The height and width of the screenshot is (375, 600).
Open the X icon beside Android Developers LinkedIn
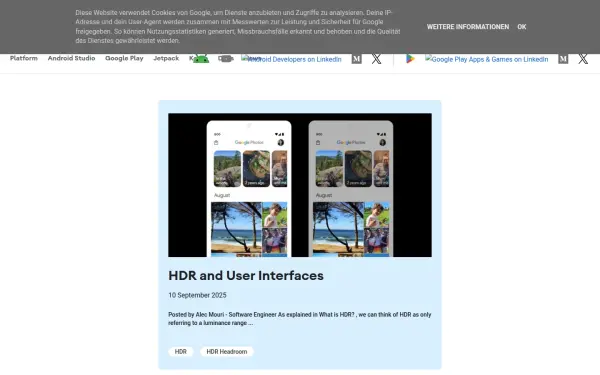[x=377, y=59]
